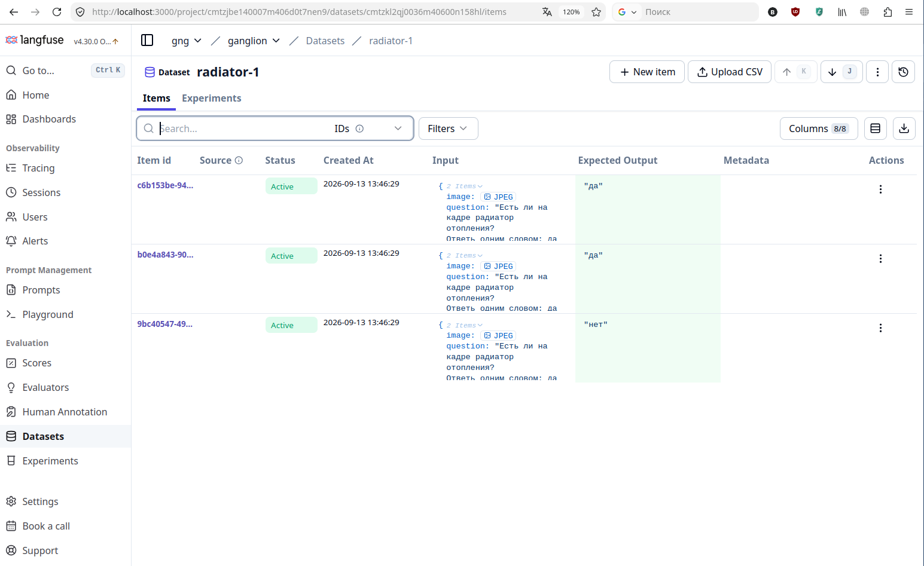Screen dimensions: 924x566
Task: Go to previous dataset with up arrow
Action: pyautogui.click(x=796, y=72)
